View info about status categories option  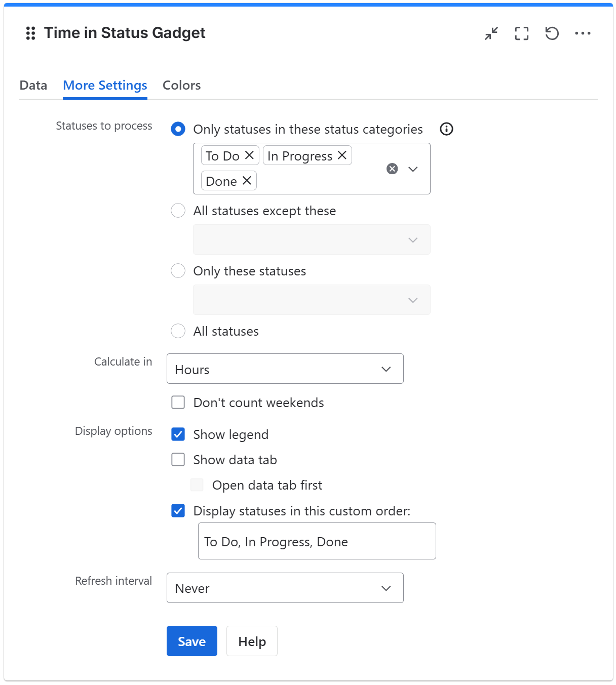click(x=446, y=129)
